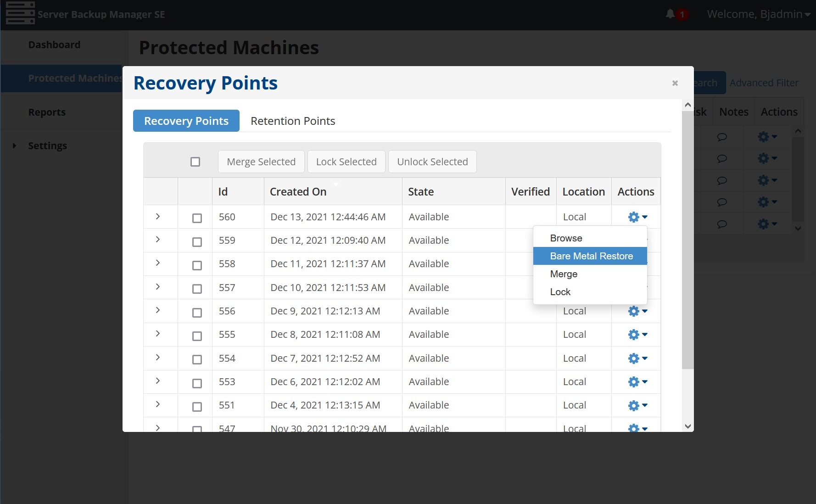Click the Merge Selected button

pos(261,162)
